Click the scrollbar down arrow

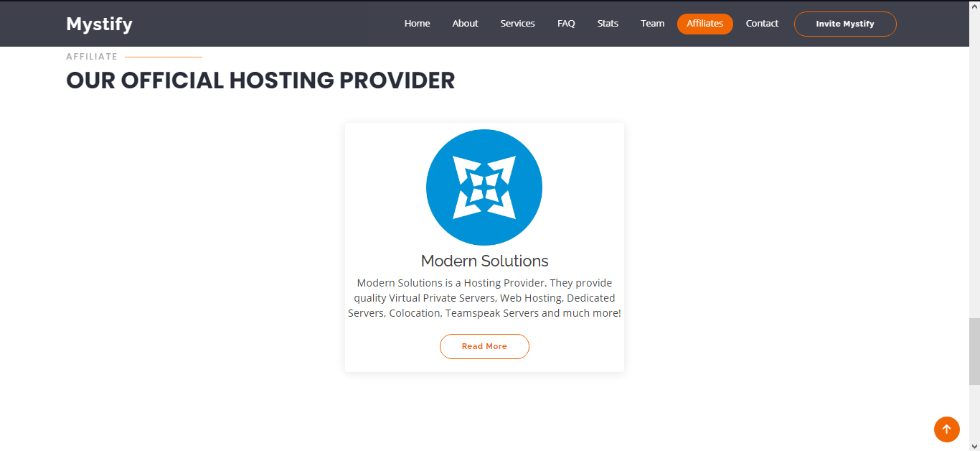[974, 445]
